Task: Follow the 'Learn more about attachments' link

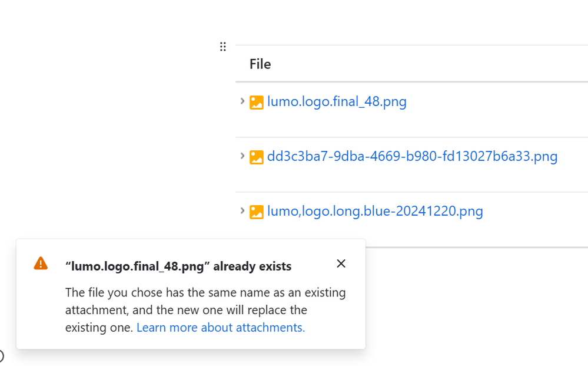Action: click(x=221, y=327)
